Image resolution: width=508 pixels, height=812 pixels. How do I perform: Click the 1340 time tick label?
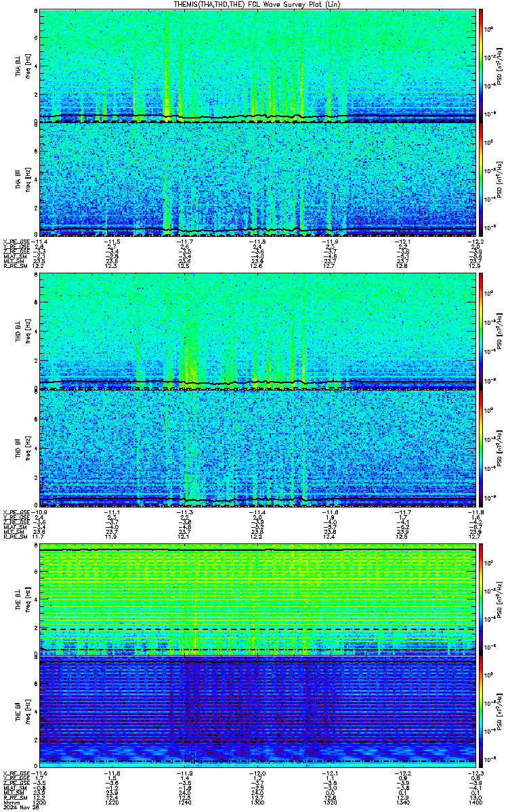click(x=402, y=803)
